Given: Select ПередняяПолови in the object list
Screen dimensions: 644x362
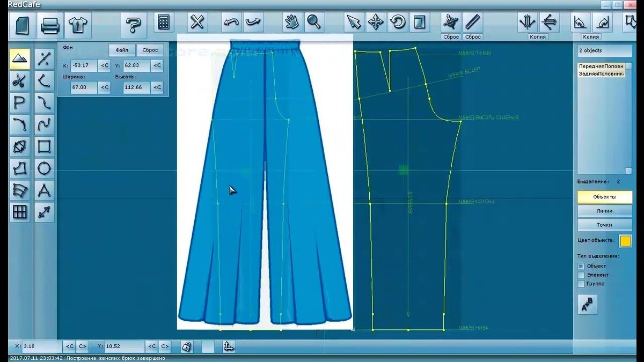Looking at the screenshot, I should click(602, 66).
